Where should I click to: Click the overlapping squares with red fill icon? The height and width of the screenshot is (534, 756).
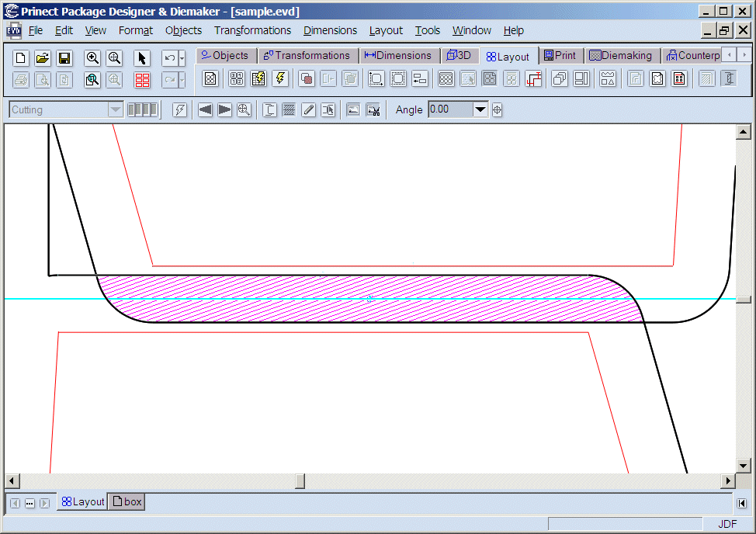(x=306, y=78)
